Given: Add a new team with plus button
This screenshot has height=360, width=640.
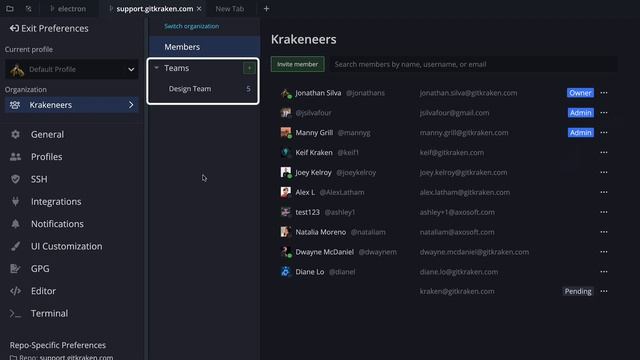Looking at the screenshot, I should (249, 68).
